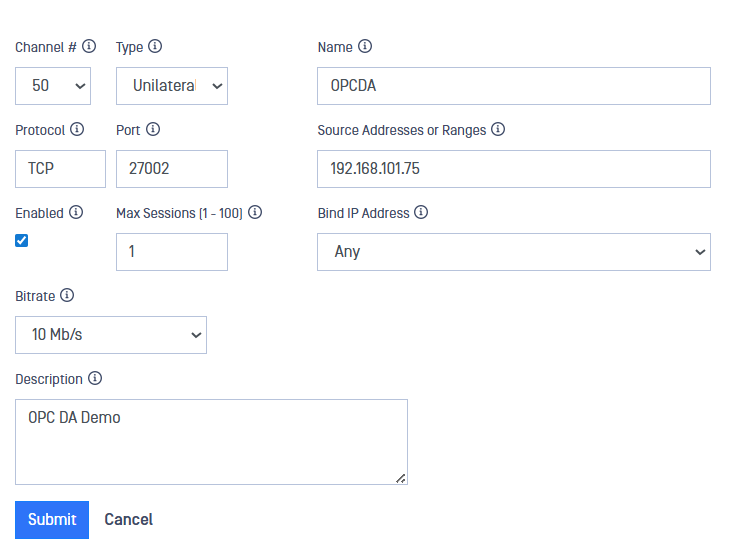Click the info icon beside Port
The image size is (742, 554).
click(x=153, y=129)
